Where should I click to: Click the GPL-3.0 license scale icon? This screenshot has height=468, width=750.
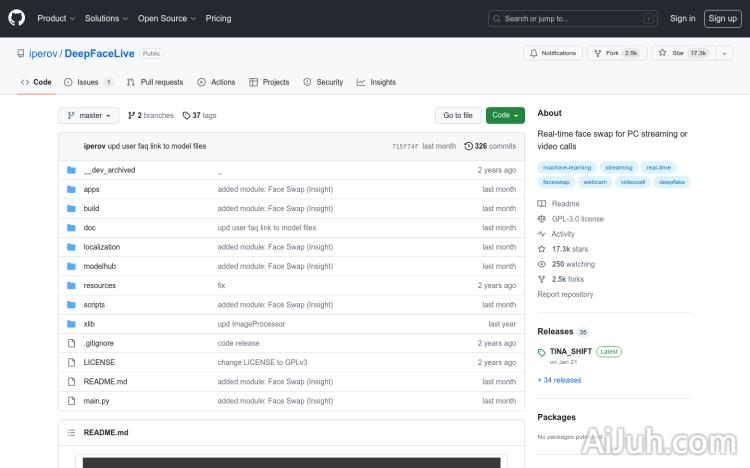coord(542,219)
